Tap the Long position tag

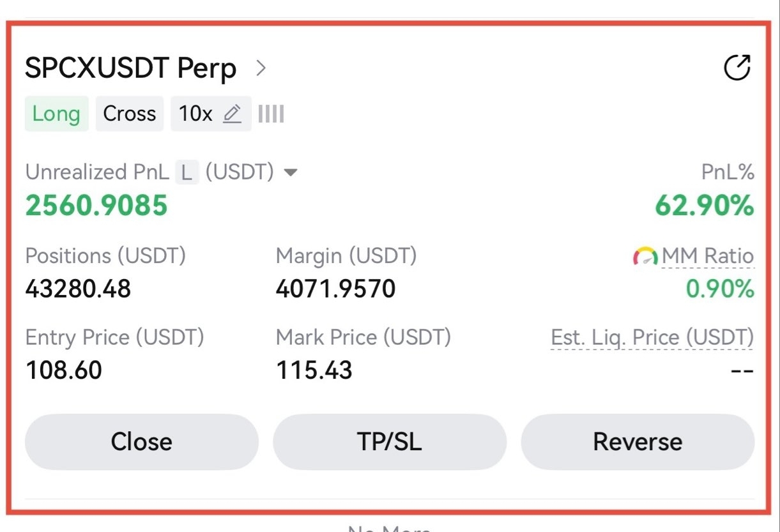tap(56, 114)
